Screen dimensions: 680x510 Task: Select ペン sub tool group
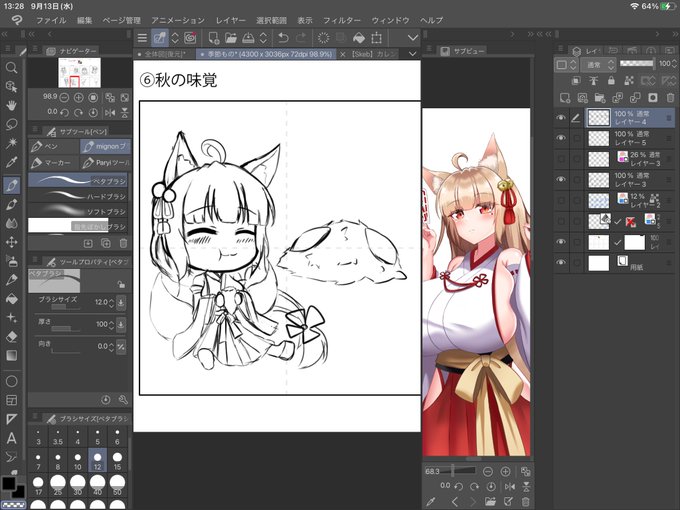coord(54,147)
